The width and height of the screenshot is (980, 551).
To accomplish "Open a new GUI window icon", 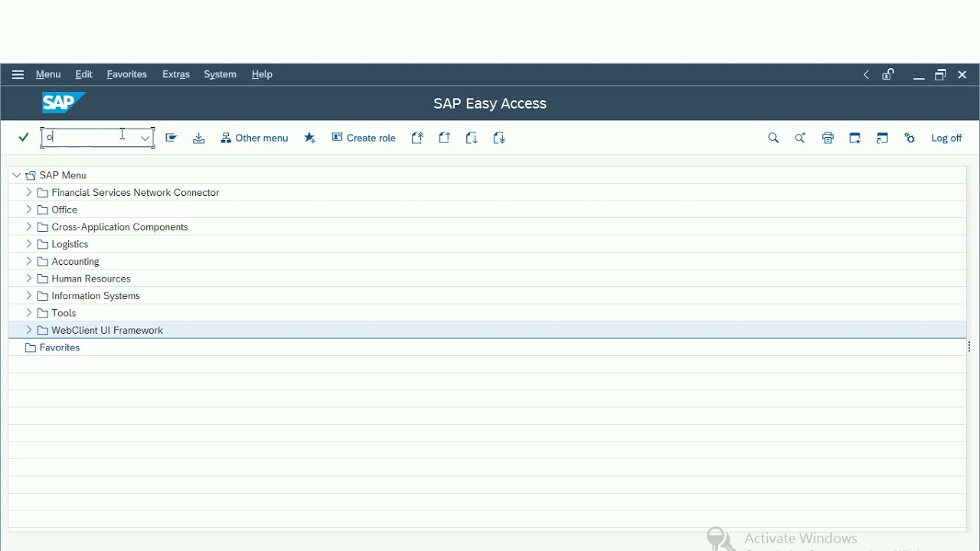I will [x=855, y=138].
